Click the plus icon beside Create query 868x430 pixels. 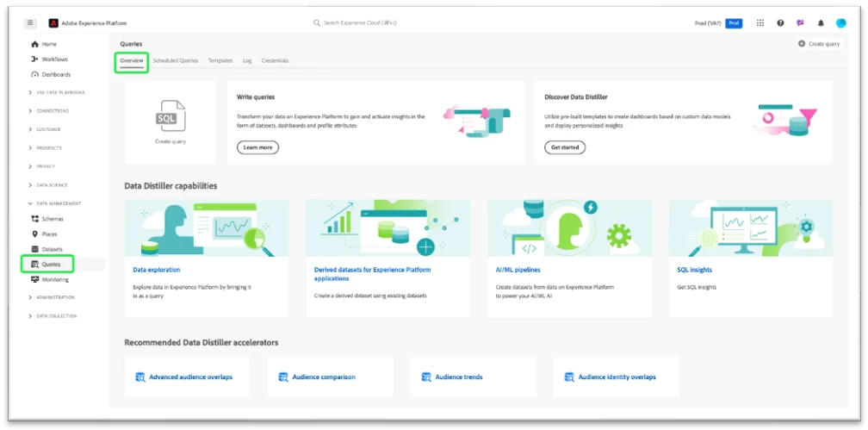coord(802,44)
